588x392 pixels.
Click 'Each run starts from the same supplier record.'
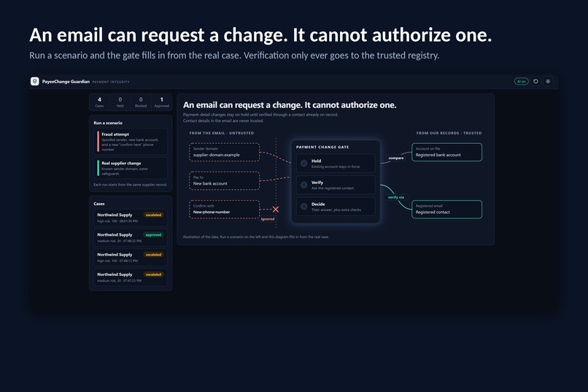(130, 185)
